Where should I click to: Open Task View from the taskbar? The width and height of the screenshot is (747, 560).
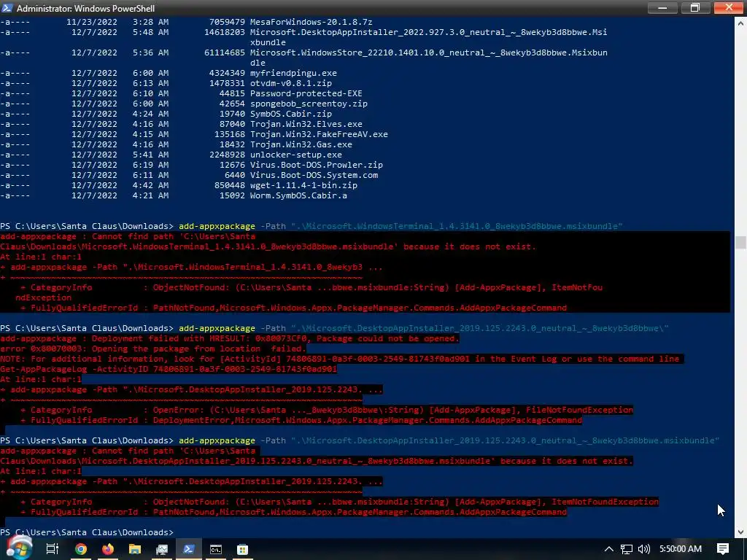pos(53,549)
